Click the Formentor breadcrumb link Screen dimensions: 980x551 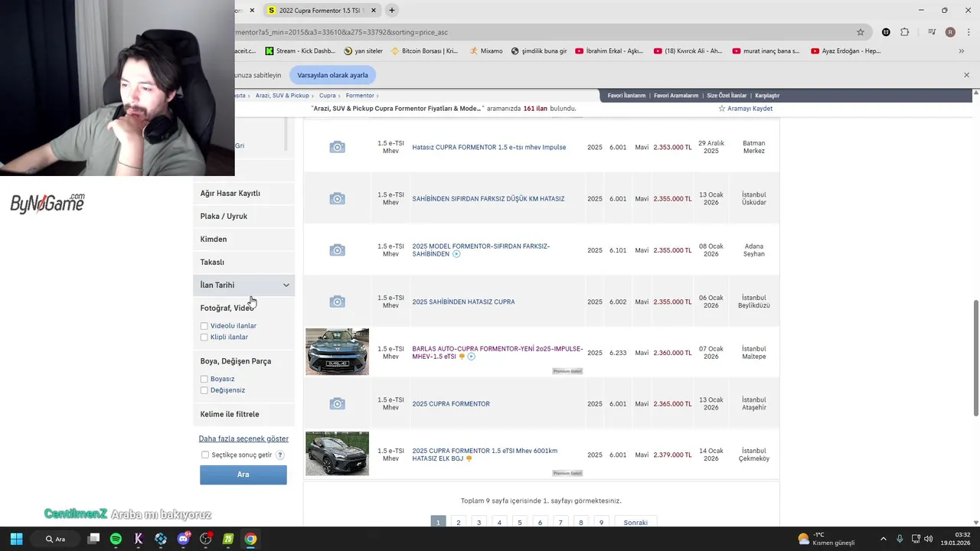[x=360, y=96]
